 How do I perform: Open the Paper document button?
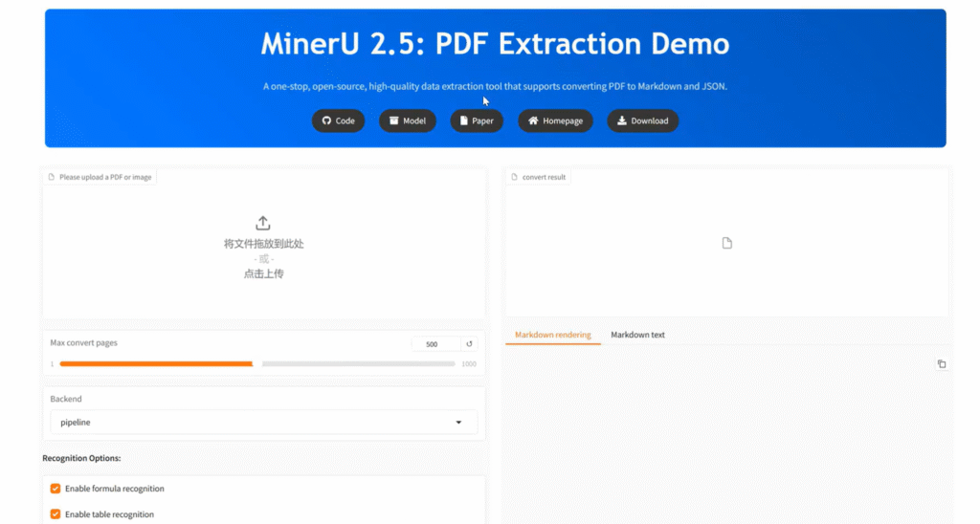point(477,120)
